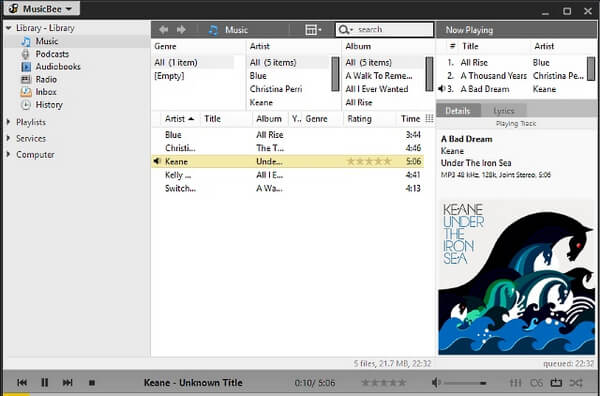Image resolution: width=600 pixels, height=396 pixels.
Task: Filter by artist Blue
Action: (258, 76)
